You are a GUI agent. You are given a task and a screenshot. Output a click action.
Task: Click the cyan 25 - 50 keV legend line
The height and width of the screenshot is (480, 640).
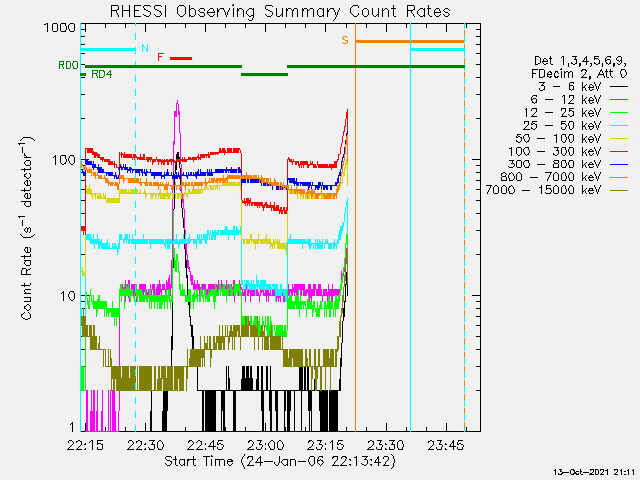click(x=619, y=126)
